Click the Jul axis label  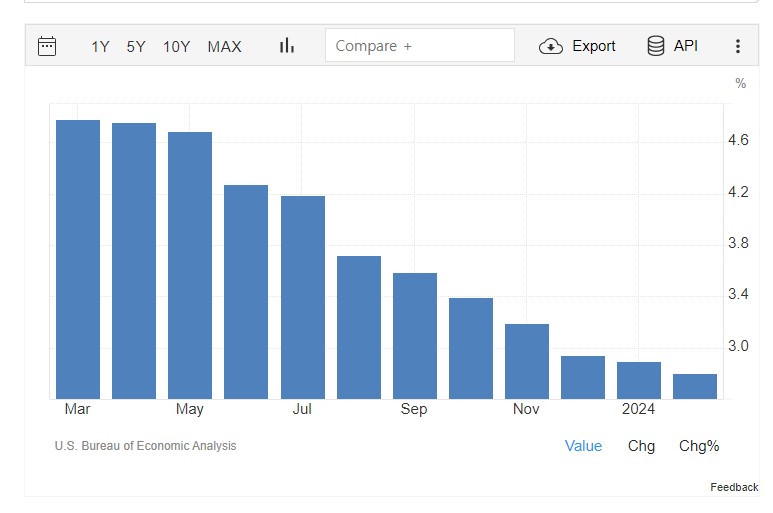point(302,409)
